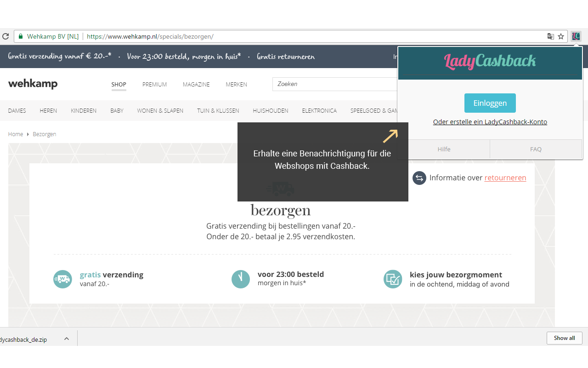Click the LadyCashback logo in the popup
The image size is (588, 368).
(490, 61)
